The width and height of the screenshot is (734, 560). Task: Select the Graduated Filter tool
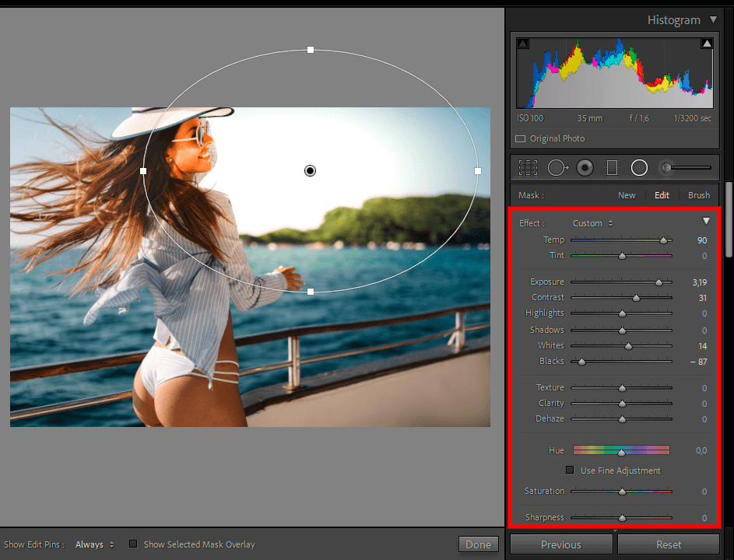tap(612, 167)
